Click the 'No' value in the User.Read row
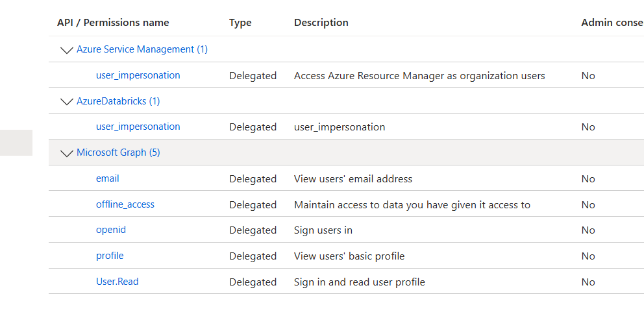The image size is (644, 316). click(x=588, y=282)
